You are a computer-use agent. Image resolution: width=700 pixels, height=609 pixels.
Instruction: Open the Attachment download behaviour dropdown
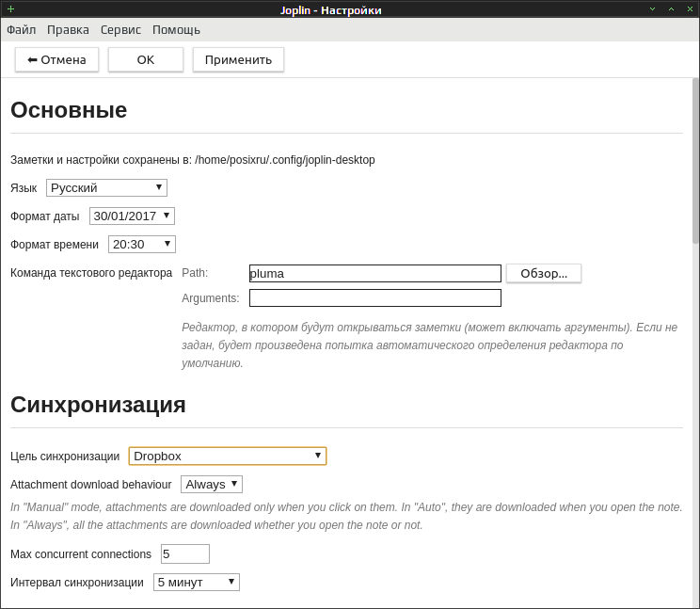pyautogui.click(x=212, y=485)
